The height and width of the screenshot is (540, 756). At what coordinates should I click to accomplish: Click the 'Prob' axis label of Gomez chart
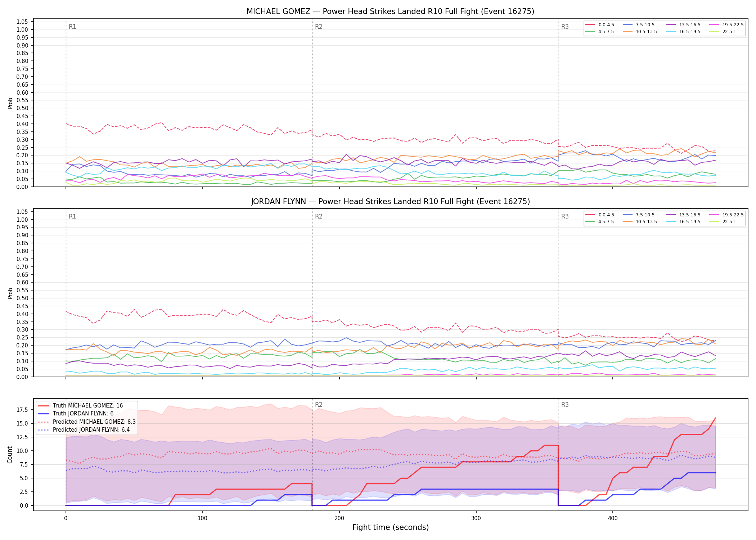coord(10,103)
